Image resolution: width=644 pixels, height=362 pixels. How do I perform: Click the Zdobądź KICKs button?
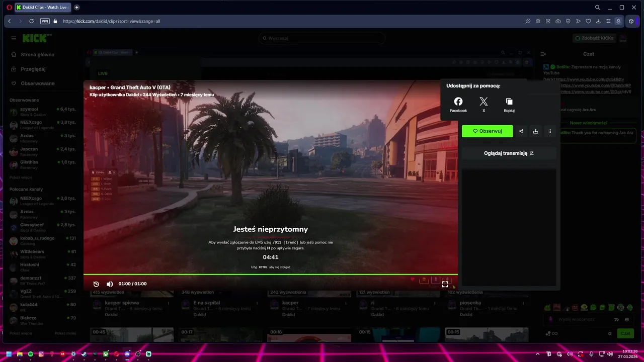(x=594, y=38)
